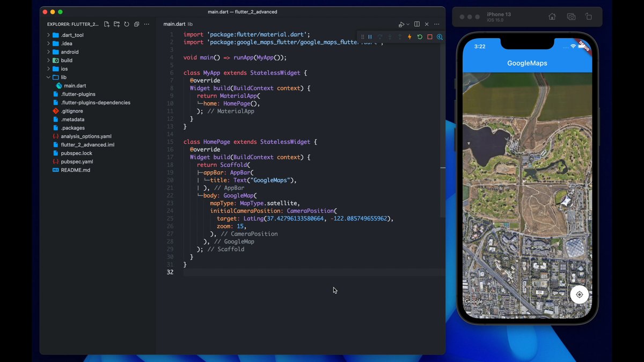Trigger Flutter hot reload lightning icon
The image size is (644, 362).
[409, 37]
